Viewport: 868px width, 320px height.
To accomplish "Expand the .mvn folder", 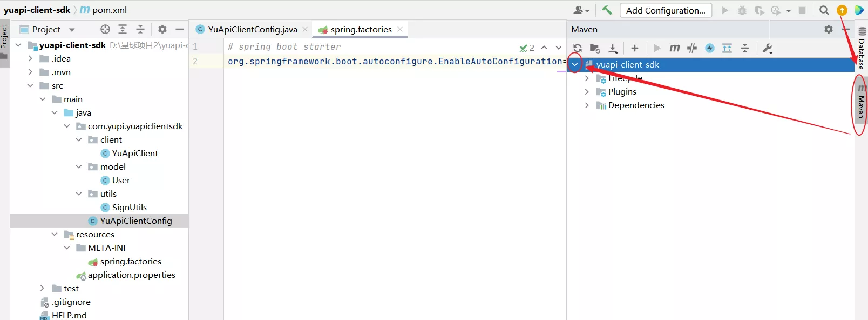I will click(30, 72).
